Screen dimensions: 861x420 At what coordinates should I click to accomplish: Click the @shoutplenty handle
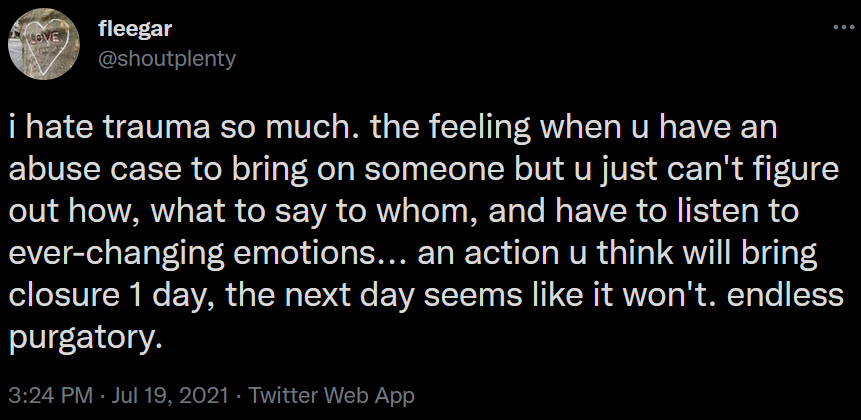click(168, 58)
